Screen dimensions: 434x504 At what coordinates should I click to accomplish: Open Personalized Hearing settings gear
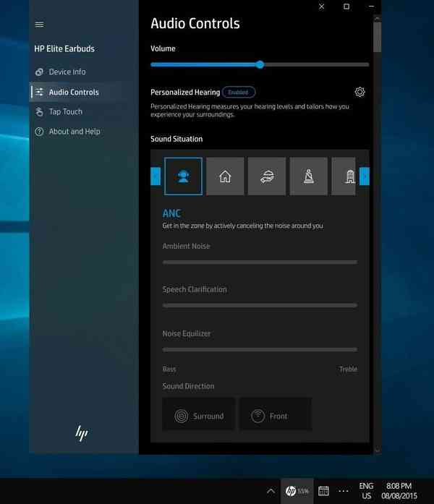pos(359,92)
